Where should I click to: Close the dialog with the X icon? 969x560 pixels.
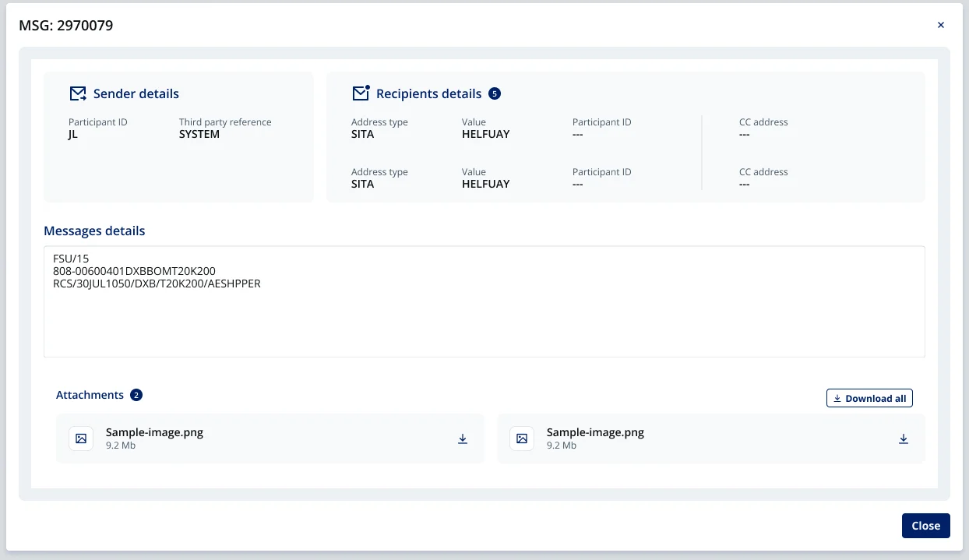pos(940,25)
